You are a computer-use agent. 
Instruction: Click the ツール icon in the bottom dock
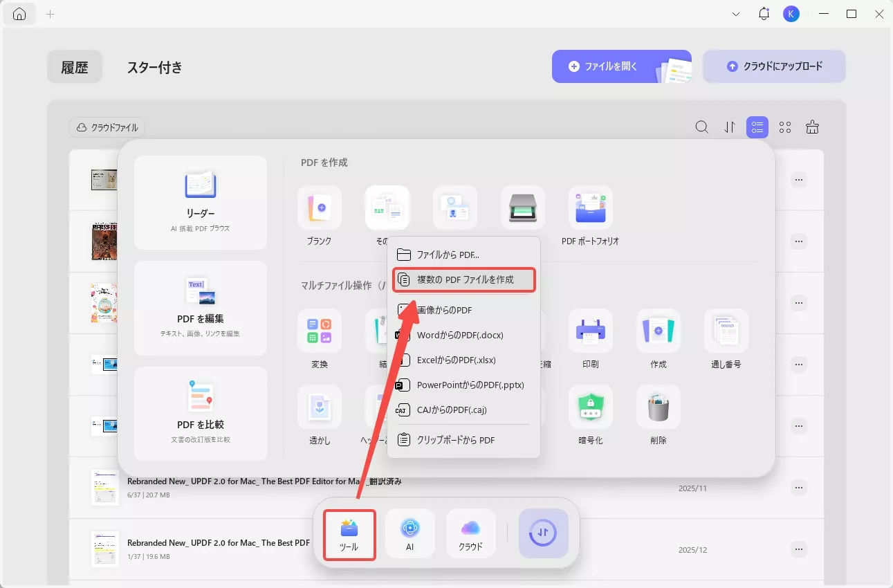[349, 534]
